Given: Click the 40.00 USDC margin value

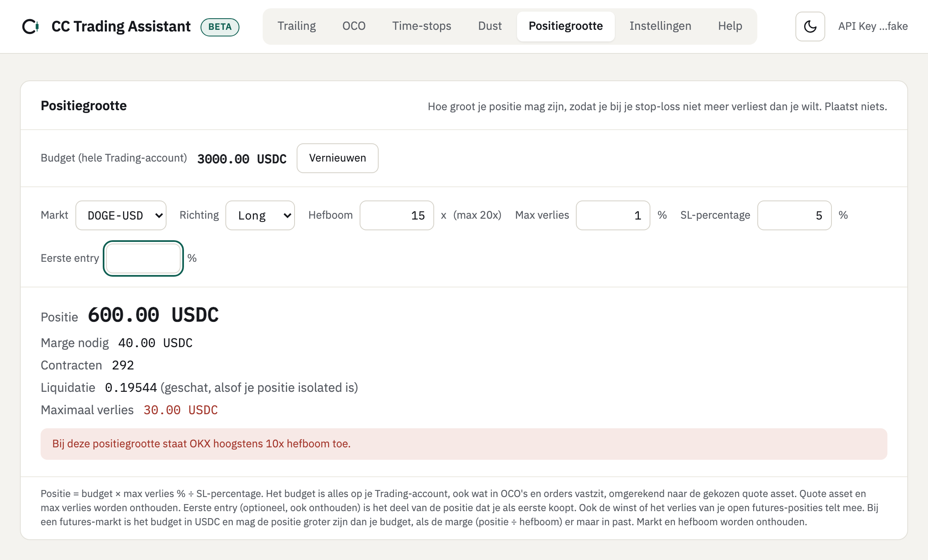Looking at the screenshot, I should coord(155,343).
